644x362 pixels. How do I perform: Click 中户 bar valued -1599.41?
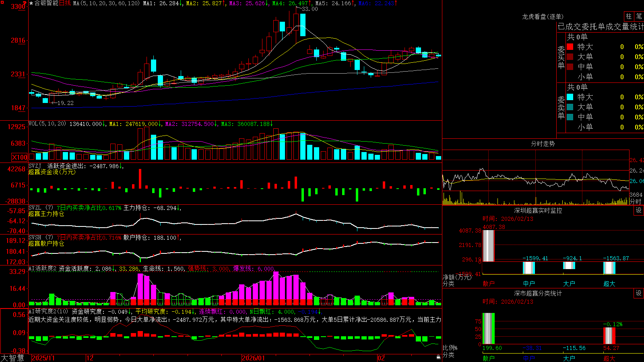[529, 268]
